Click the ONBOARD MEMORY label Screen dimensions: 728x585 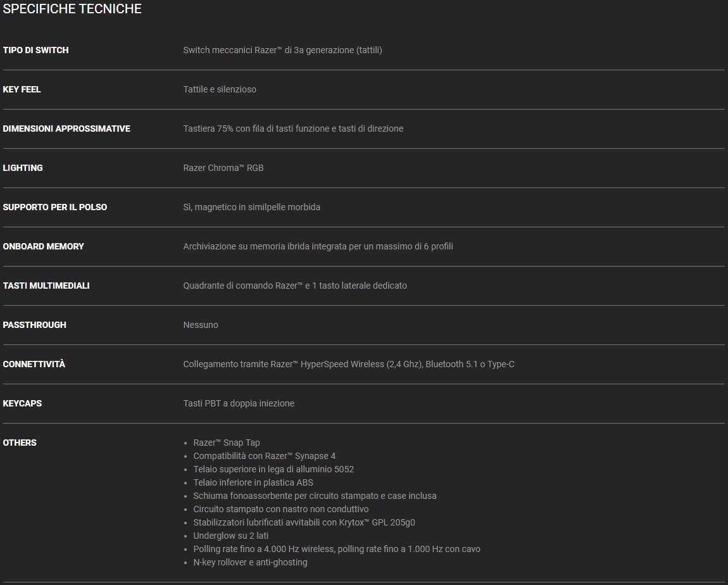coord(43,246)
